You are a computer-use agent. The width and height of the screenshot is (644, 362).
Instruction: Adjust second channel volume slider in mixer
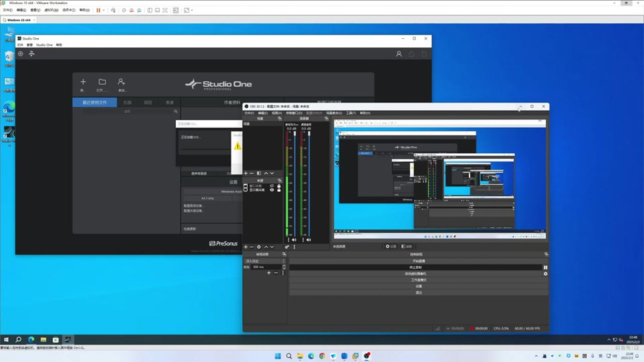point(309,184)
